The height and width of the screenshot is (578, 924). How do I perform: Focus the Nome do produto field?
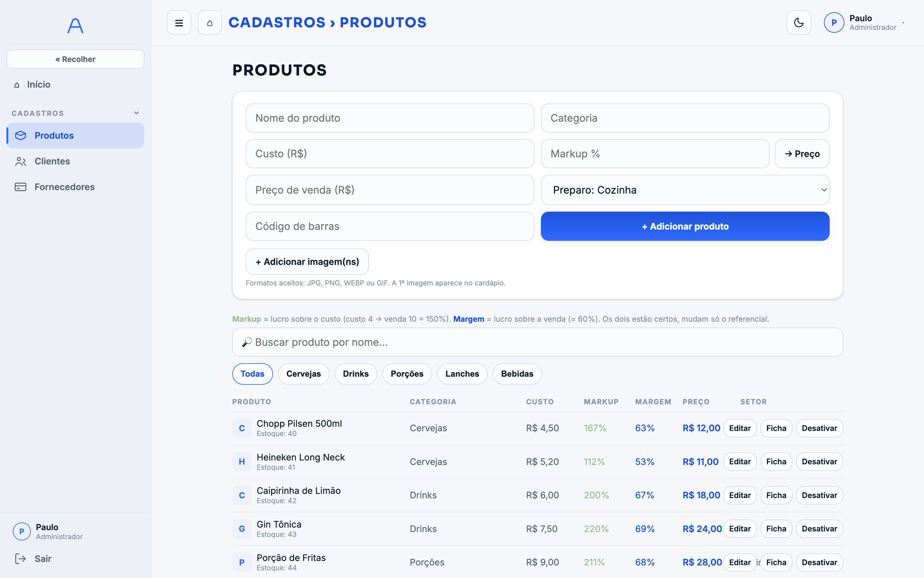(x=390, y=118)
